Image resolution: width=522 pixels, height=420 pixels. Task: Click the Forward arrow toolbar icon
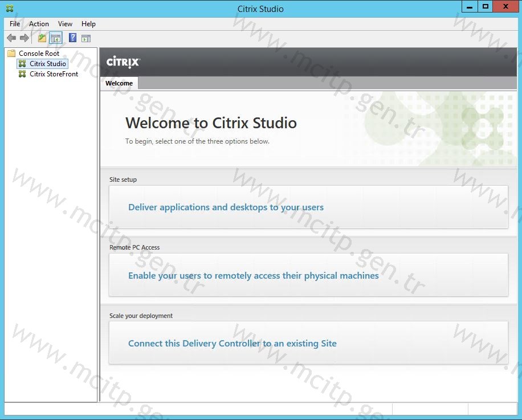click(x=25, y=38)
